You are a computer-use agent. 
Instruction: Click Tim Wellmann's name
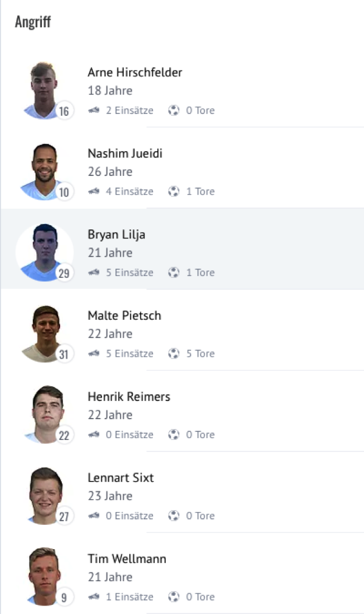(x=127, y=559)
